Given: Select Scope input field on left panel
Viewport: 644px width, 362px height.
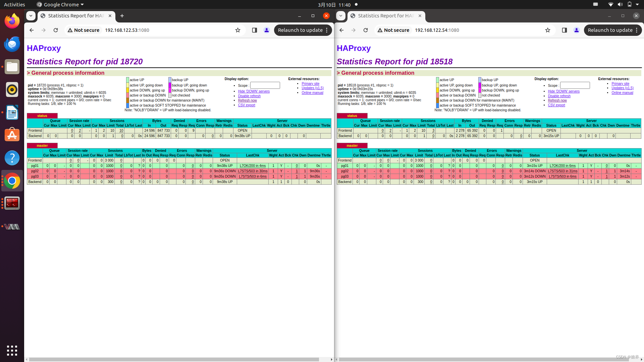Looking at the screenshot, I should click(265, 85).
